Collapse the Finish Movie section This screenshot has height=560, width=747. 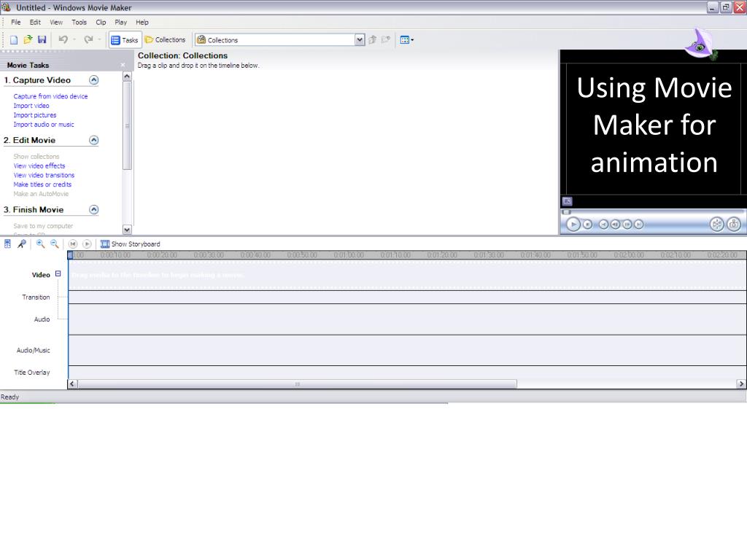[94, 209]
